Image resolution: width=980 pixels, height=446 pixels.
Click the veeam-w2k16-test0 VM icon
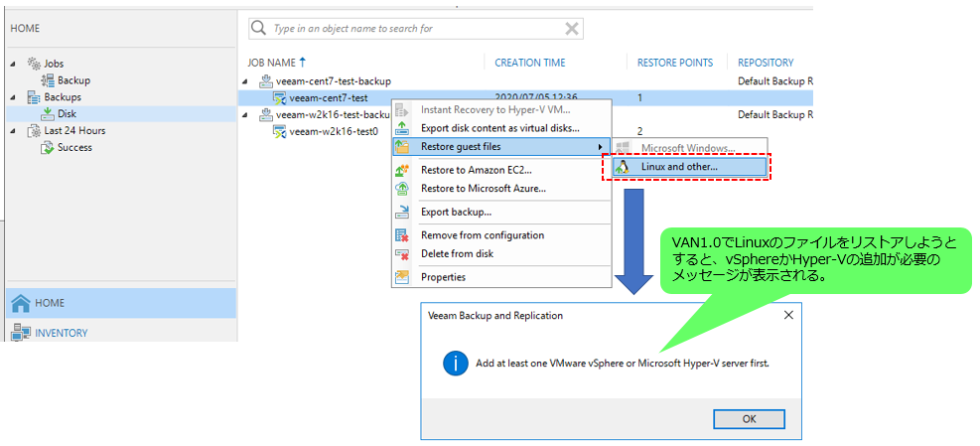click(279, 131)
